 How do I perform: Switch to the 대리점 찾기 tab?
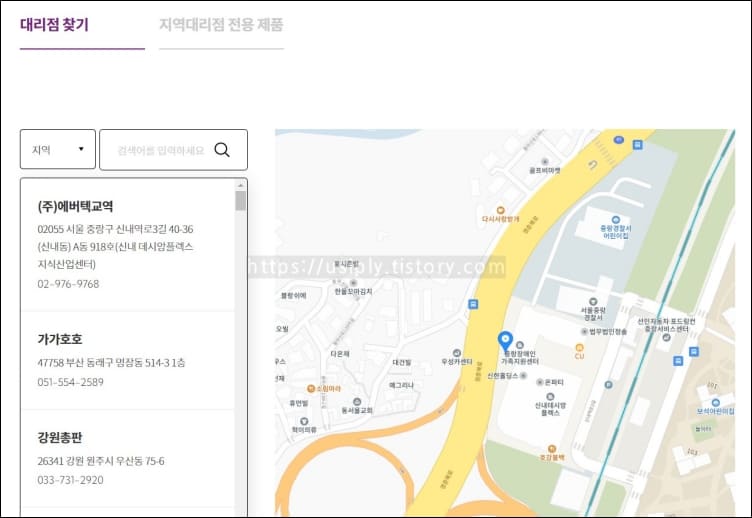coord(54,24)
